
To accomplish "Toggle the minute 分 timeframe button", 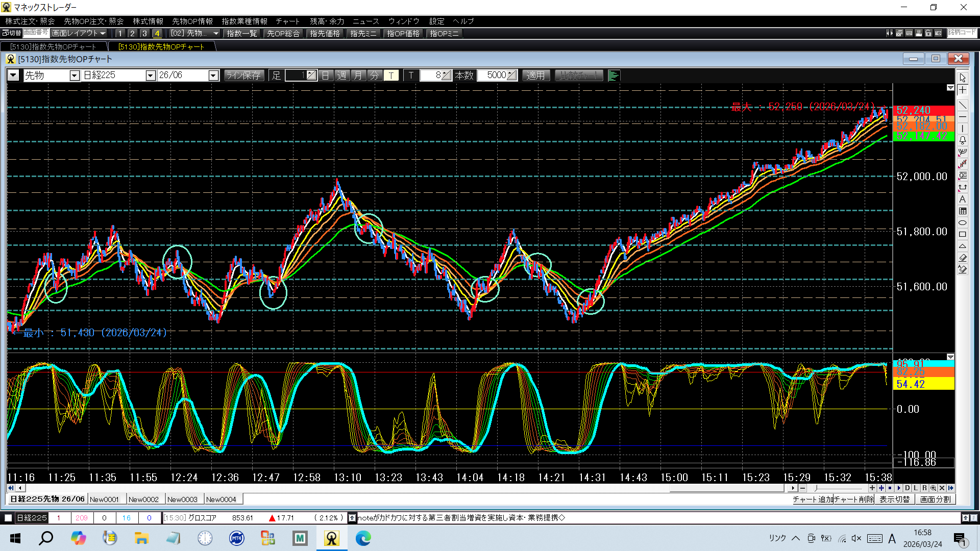I will pos(375,76).
